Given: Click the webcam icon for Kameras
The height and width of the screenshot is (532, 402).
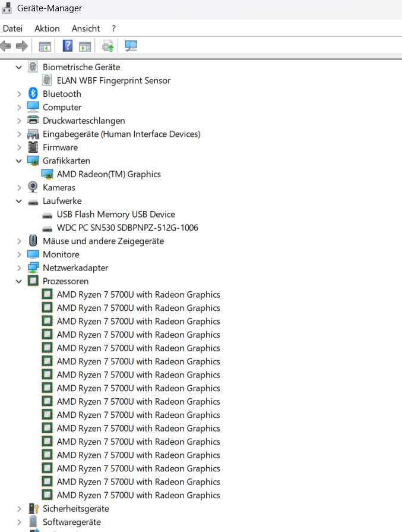Looking at the screenshot, I should point(33,187).
